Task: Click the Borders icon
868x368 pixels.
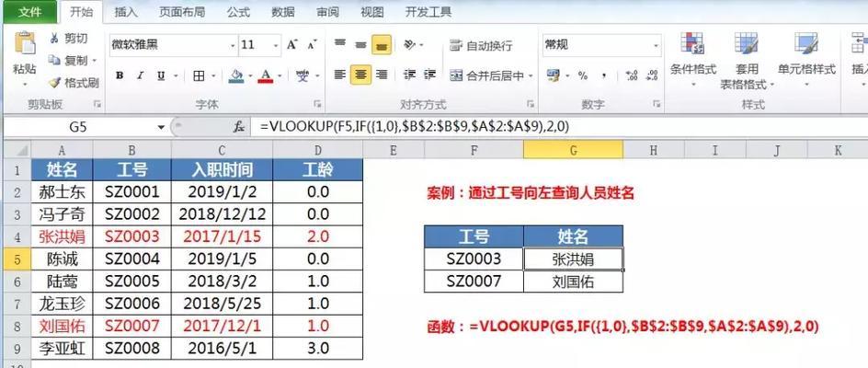Action: pos(199,75)
